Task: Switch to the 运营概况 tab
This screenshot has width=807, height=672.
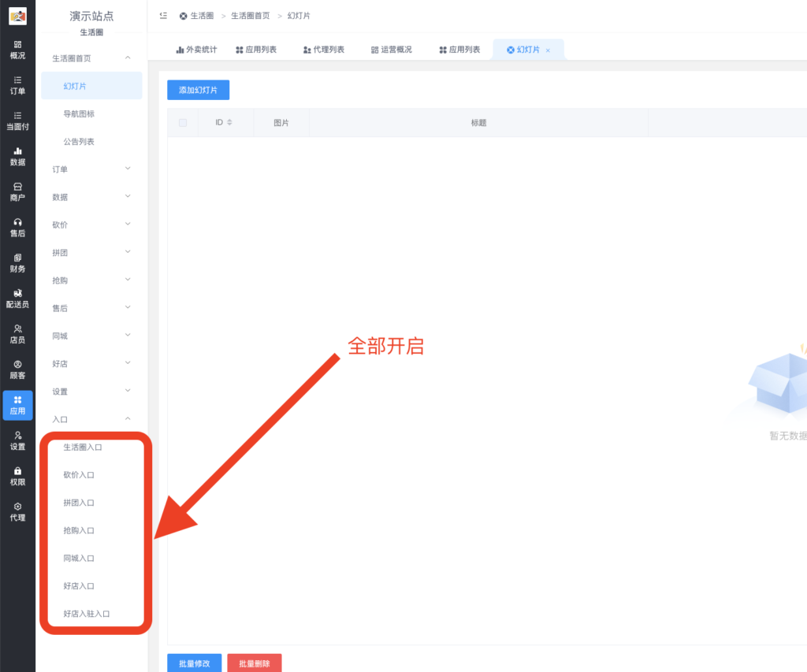Action: click(x=393, y=49)
